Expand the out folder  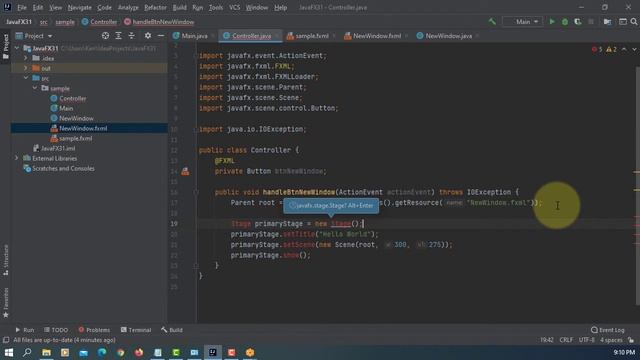[x=26, y=68]
